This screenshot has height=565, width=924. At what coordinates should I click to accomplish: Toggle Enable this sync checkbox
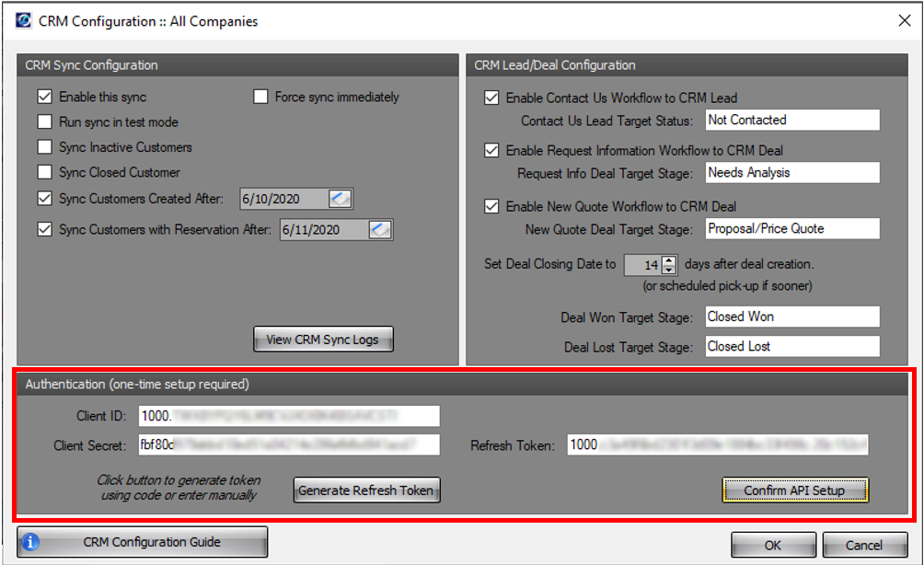click(x=45, y=97)
